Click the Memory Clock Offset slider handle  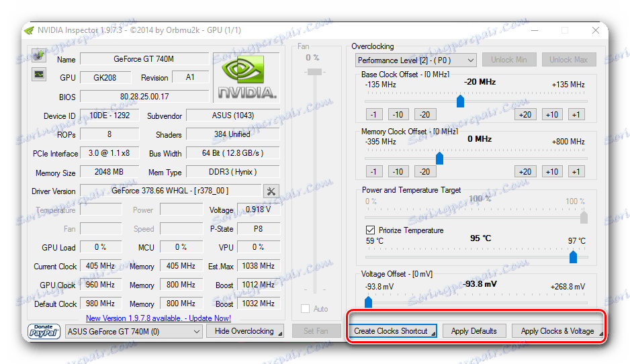(439, 158)
